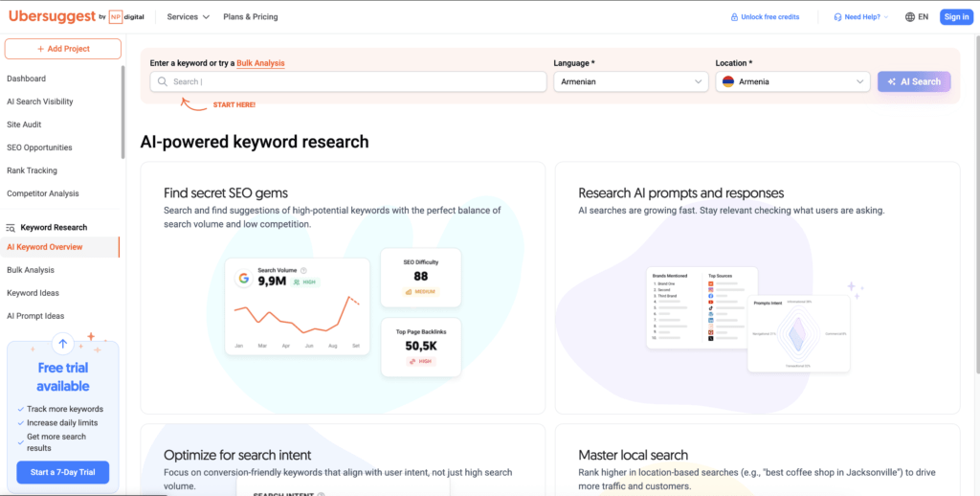Click the Optimize for search intent heading

tap(237, 455)
